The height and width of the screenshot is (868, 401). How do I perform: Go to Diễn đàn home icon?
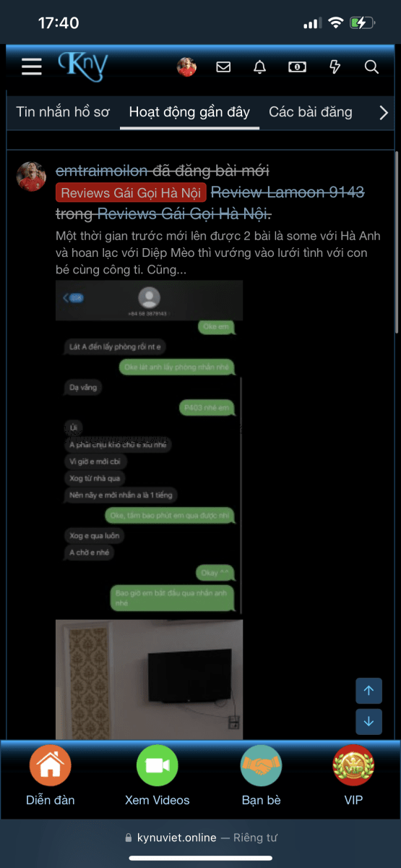click(51, 765)
